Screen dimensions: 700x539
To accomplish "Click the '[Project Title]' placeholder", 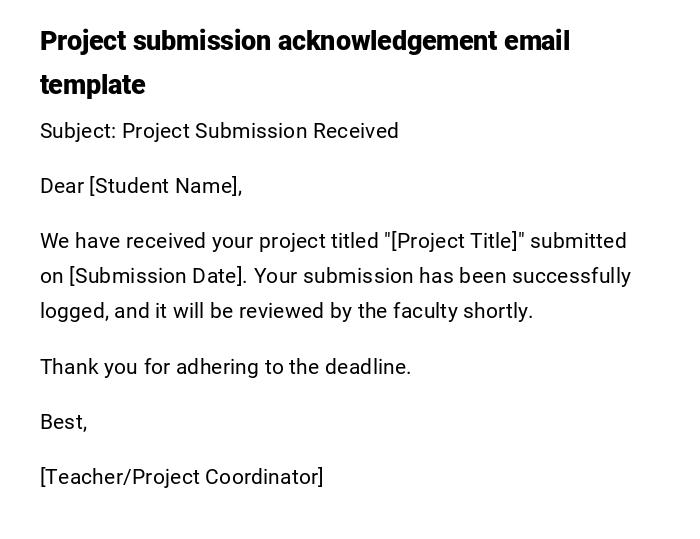I will click(x=455, y=241).
